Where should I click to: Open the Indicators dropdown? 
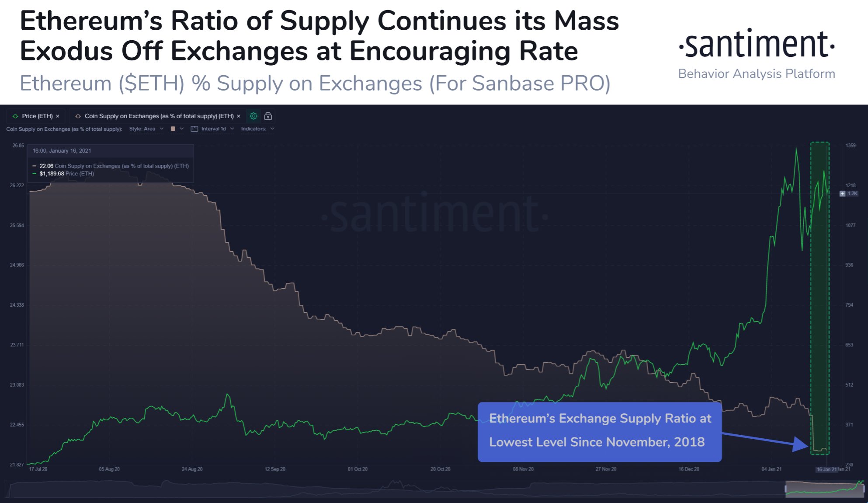point(257,129)
